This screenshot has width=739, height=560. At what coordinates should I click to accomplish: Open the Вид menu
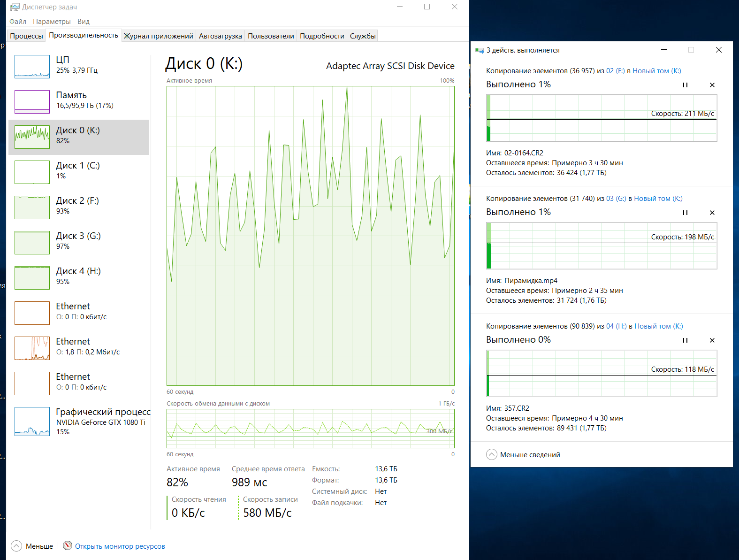84,22
